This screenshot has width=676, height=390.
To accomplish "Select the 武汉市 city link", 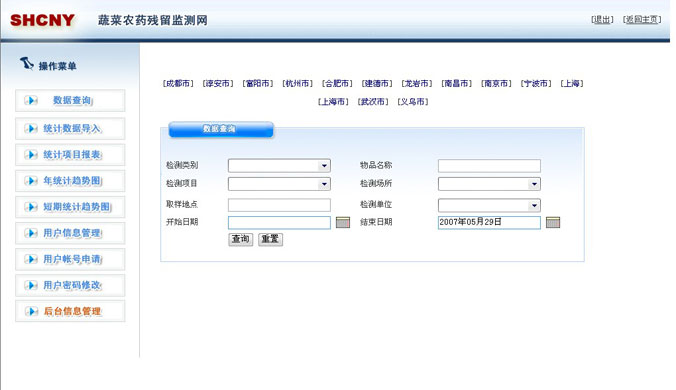I will pos(373,102).
